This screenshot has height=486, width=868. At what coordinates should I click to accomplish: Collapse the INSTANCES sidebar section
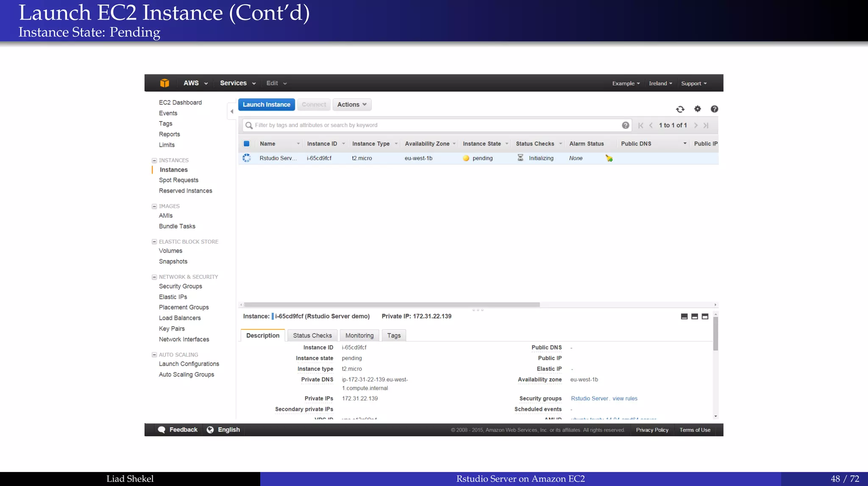pos(154,161)
